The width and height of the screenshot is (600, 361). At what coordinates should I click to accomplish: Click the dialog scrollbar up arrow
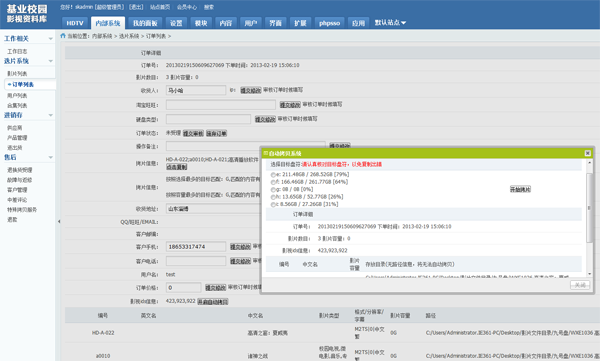click(x=589, y=163)
